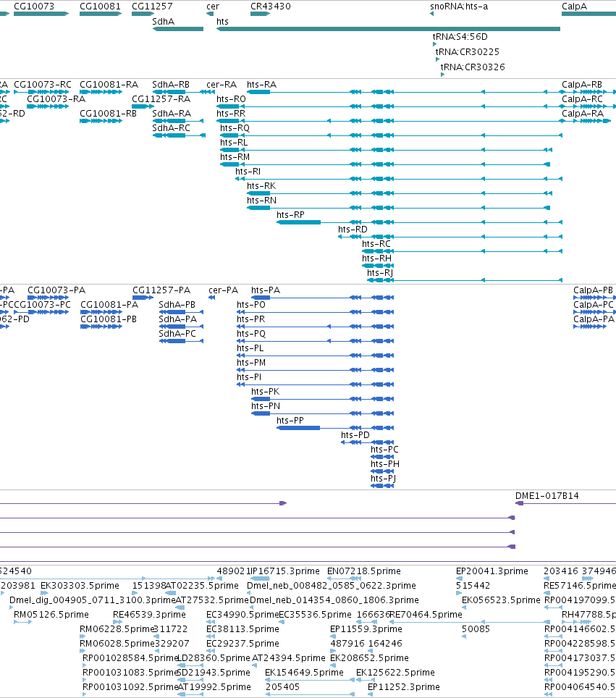Click the tRNA:CR30225 label
This screenshot has width=616, height=698.
tap(468, 52)
